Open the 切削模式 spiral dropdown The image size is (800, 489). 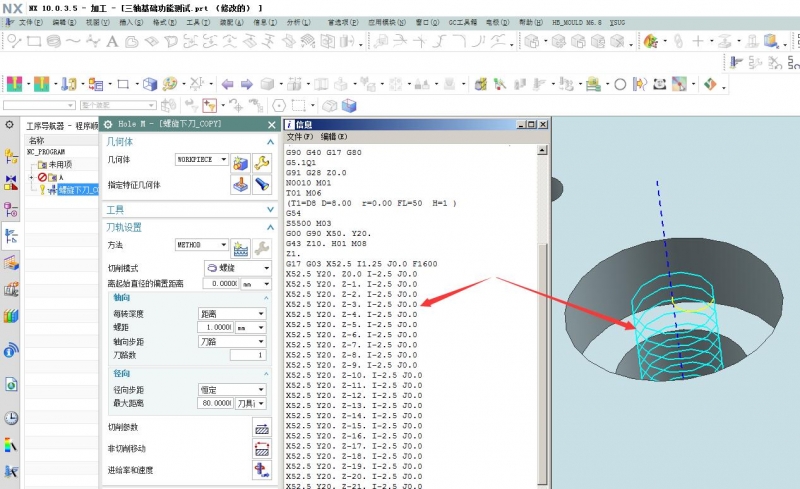[238, 268]
